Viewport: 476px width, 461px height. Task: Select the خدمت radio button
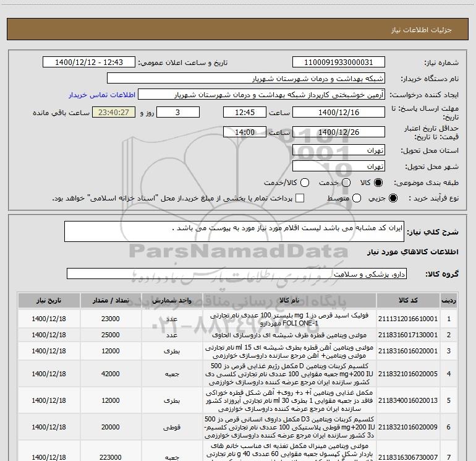346,183
